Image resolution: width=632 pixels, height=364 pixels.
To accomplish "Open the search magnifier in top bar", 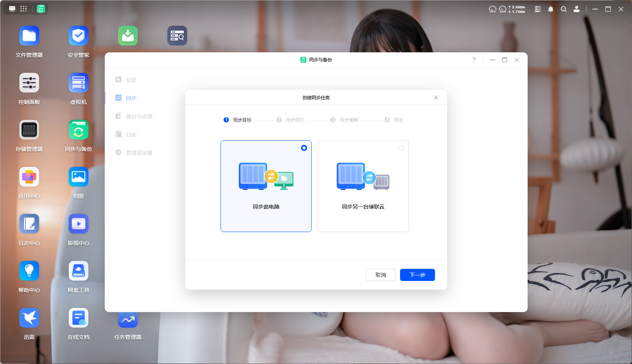I will (x=564, y=9).
